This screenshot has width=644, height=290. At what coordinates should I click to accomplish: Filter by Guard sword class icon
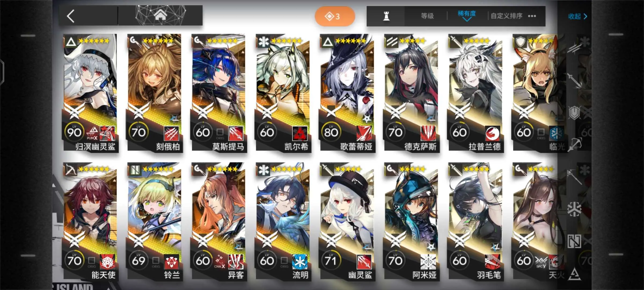coord(574,79)
